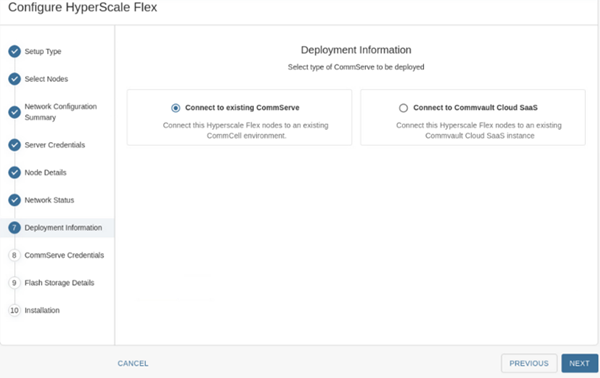The image size is (600, 378).
Task: Click the 'Configure HyperScale Flex' dialog title
Action: click(x=83, y=7)
